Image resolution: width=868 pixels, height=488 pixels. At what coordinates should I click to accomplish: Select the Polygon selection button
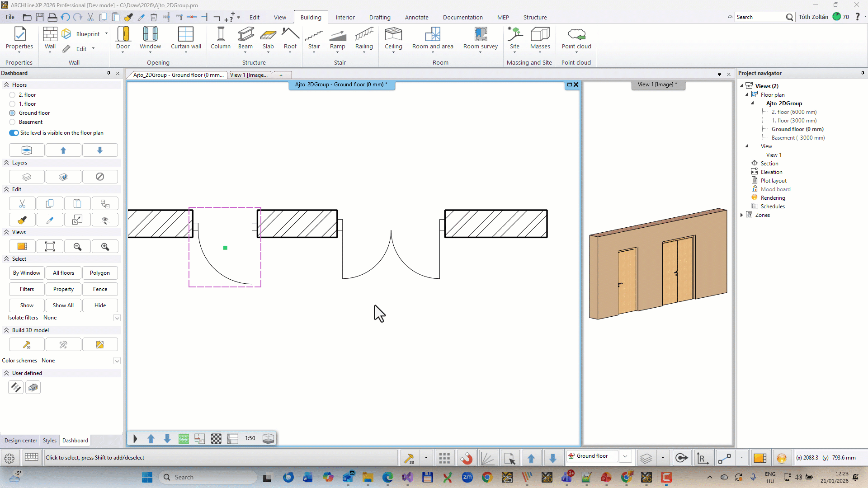coord(100,273)
